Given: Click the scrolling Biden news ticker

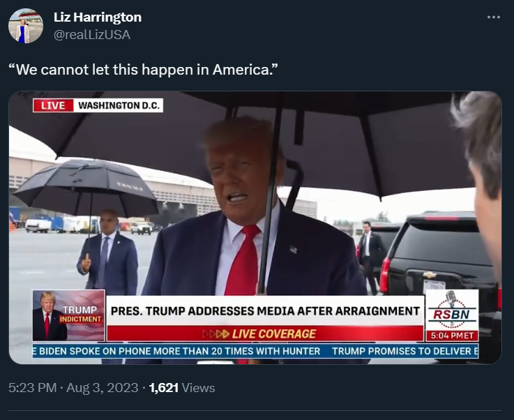Looking at the screenshot, I should 177,351.
